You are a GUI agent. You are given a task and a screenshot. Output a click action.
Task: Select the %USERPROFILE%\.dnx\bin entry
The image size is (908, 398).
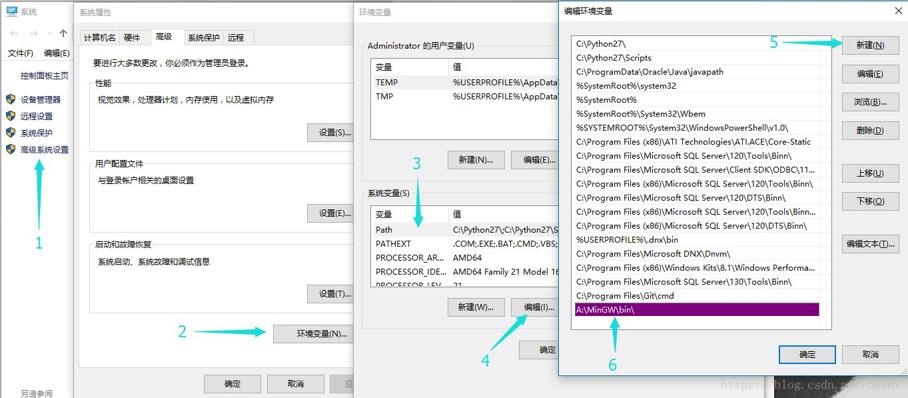coord(697,239)
